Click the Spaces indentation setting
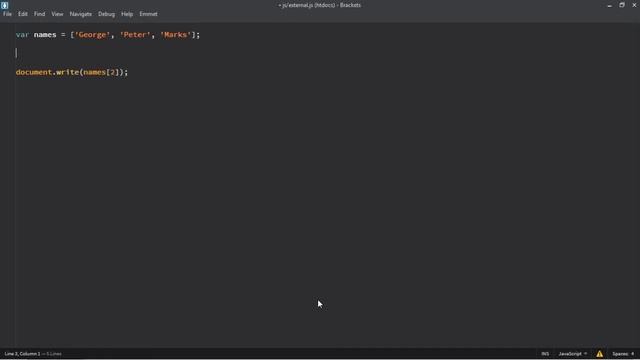640x360 pixels. 620,353
